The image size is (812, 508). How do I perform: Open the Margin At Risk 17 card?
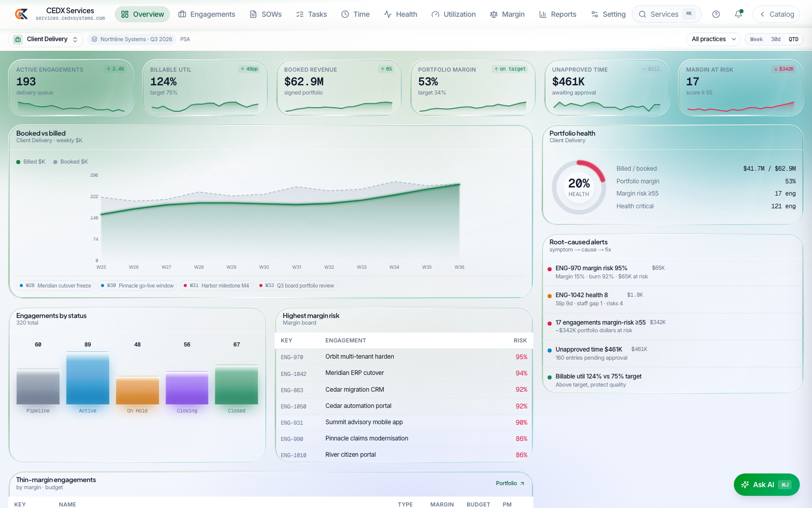click(x=741, y=88)
